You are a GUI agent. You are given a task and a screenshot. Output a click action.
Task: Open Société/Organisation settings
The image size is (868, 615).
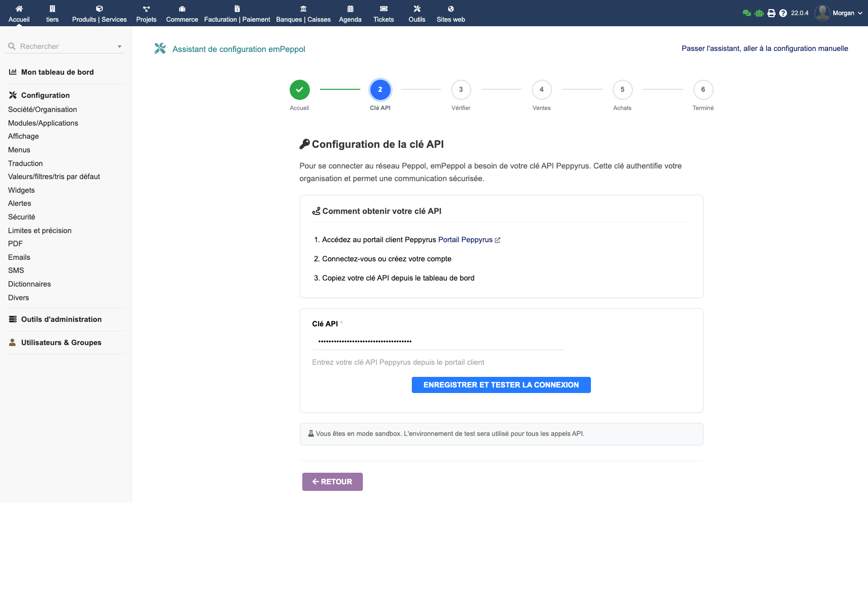(42, 109)
